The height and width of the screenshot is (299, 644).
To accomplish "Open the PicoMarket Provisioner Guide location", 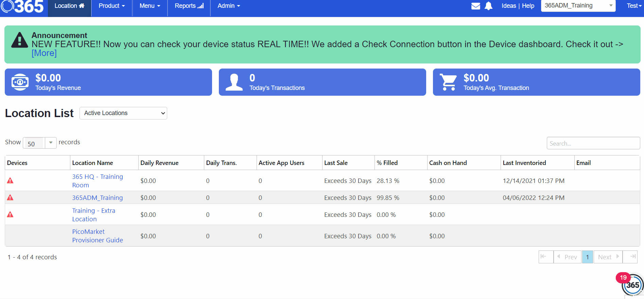I will coord(98,236).
